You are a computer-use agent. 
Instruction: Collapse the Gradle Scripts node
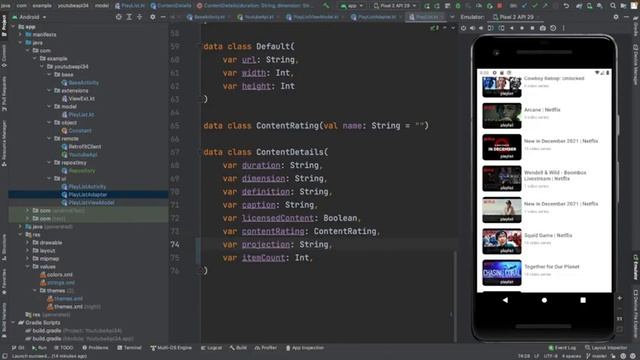coord(13,322)
